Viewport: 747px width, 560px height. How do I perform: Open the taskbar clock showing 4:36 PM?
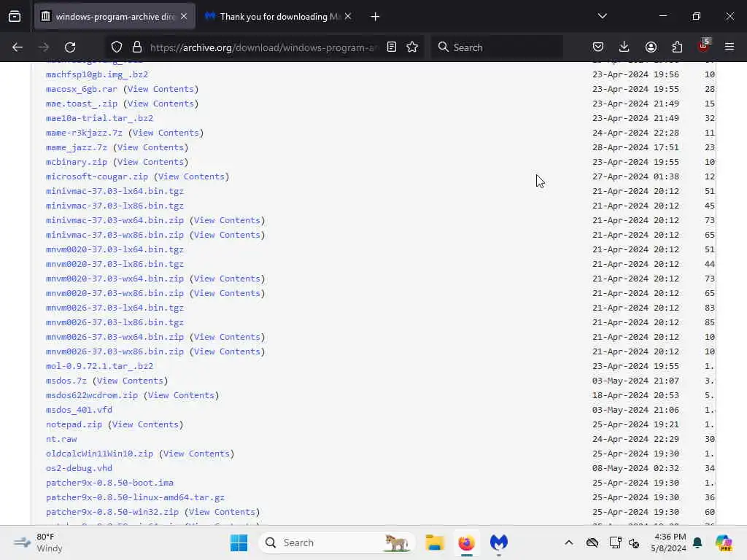pyautogui.click(x=668, y=542)
